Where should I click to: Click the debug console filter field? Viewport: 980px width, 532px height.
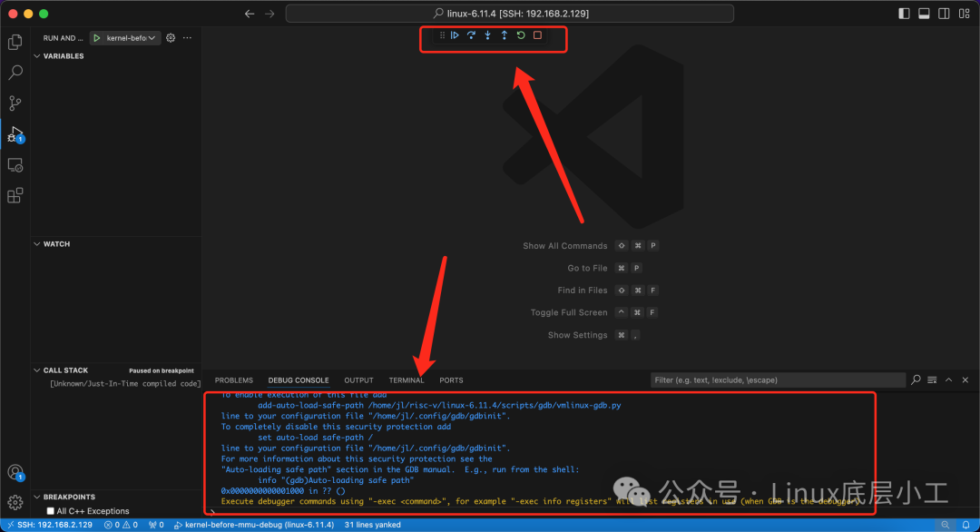(x=778, y=380)
